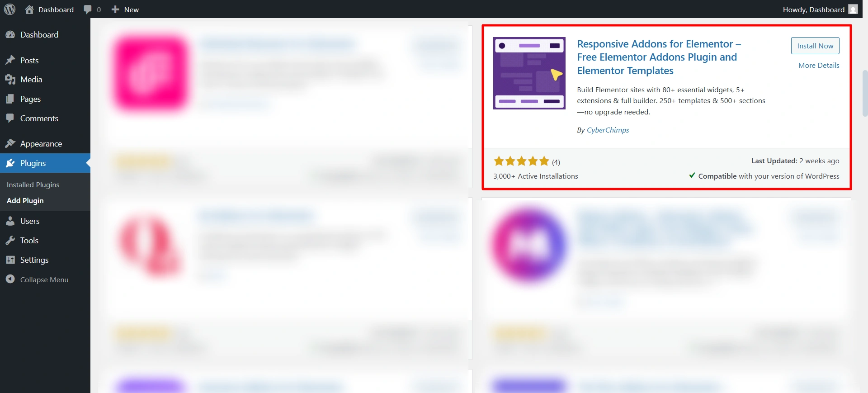Click the WordPress logo icon
This screenshot has width=868, height=393.
tap(9, 9)
